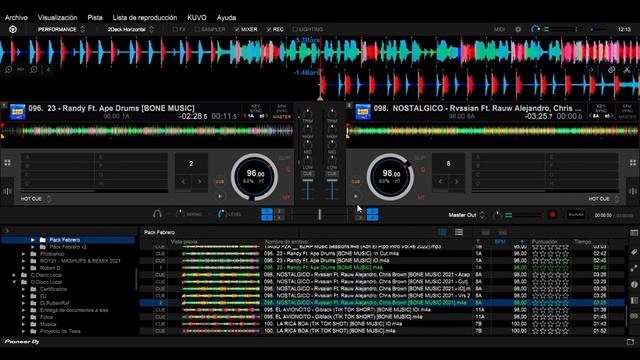Halve deck 1 beat loop size

[x=183, y=182]
